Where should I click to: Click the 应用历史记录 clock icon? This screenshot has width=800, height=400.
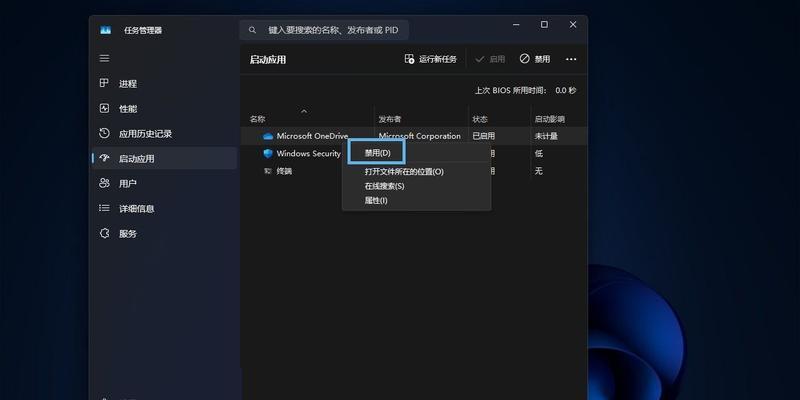coord(104,133)
